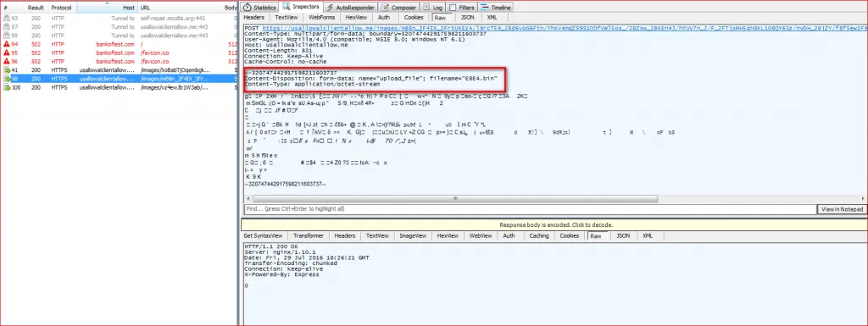Select request Auth inspector tab

pyautogui.click(x=384, y=18)
